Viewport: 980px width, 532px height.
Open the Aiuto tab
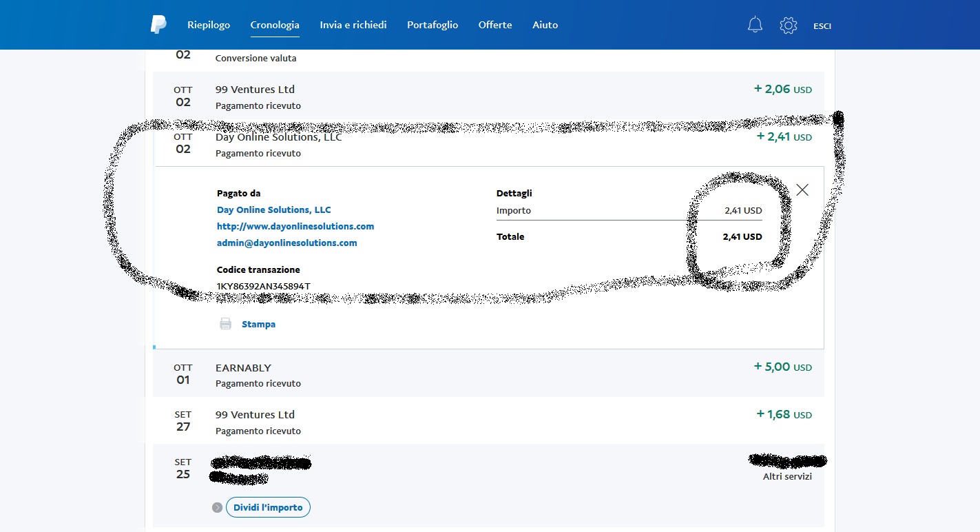[x=545, y=25]
